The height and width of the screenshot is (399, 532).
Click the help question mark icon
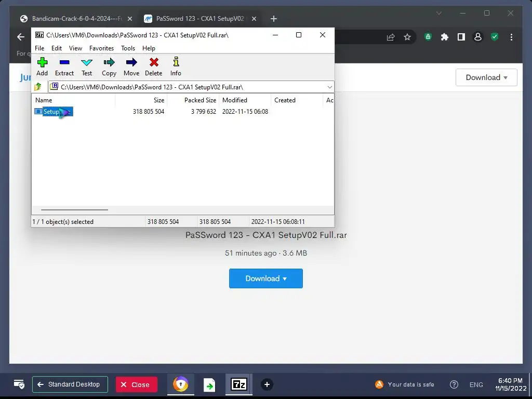click(x=454, y=384)
